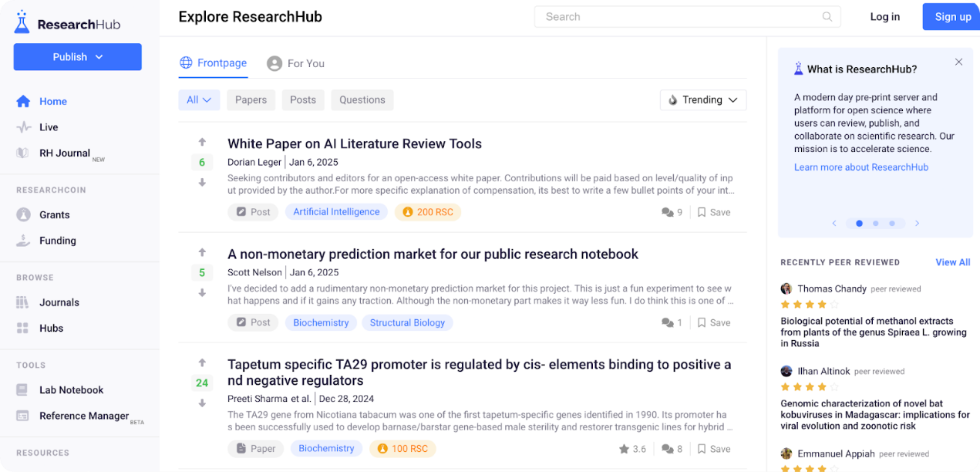Open the Trending sort dropdown
The width and height of the screenshot is (980, 472).
(703, 100)
